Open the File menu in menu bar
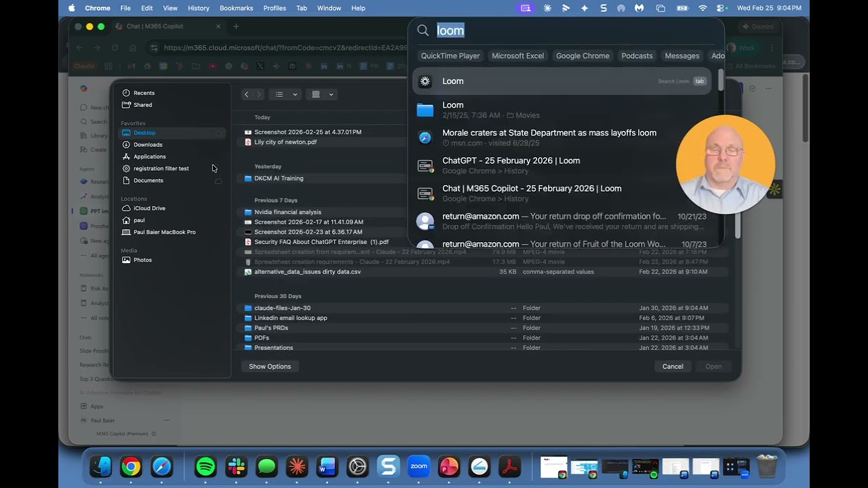Image resolution: width=868 pixels, height=488 pixels. coord(125,8)
